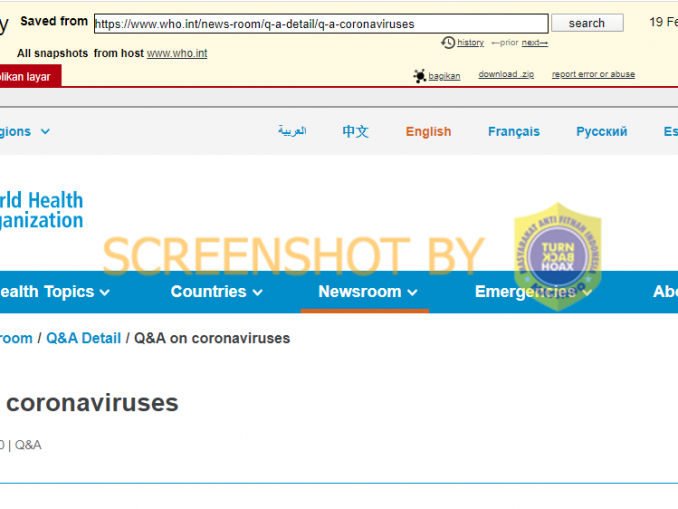
Task: Switch language to Français
Action: 514,131
